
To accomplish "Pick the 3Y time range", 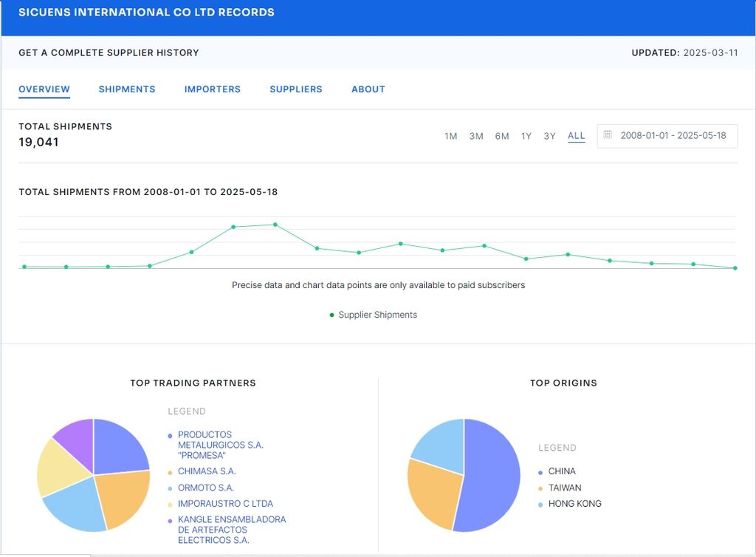I will click(x=549, y=136).
